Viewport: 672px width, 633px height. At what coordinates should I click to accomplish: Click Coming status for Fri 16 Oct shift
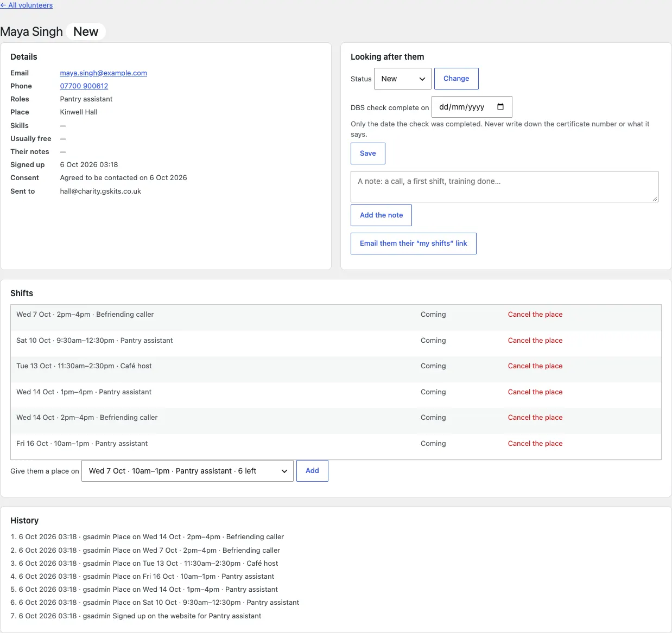click(x=433, y=444)
